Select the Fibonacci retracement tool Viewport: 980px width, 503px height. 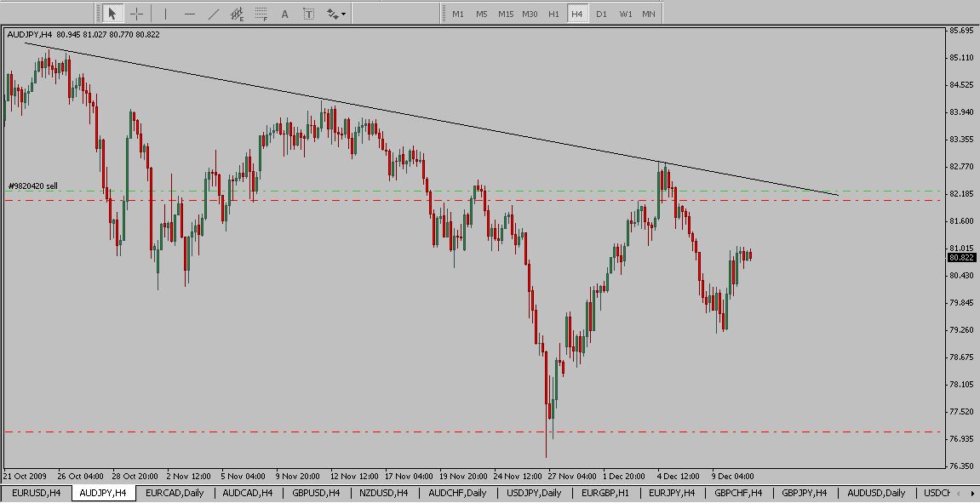coord(261,14)
